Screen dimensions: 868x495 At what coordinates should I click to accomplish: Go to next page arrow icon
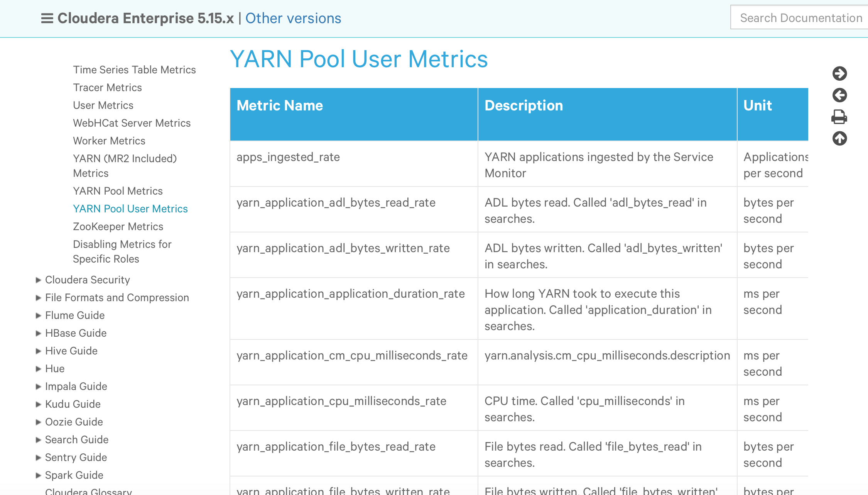[x=839, y=73]
